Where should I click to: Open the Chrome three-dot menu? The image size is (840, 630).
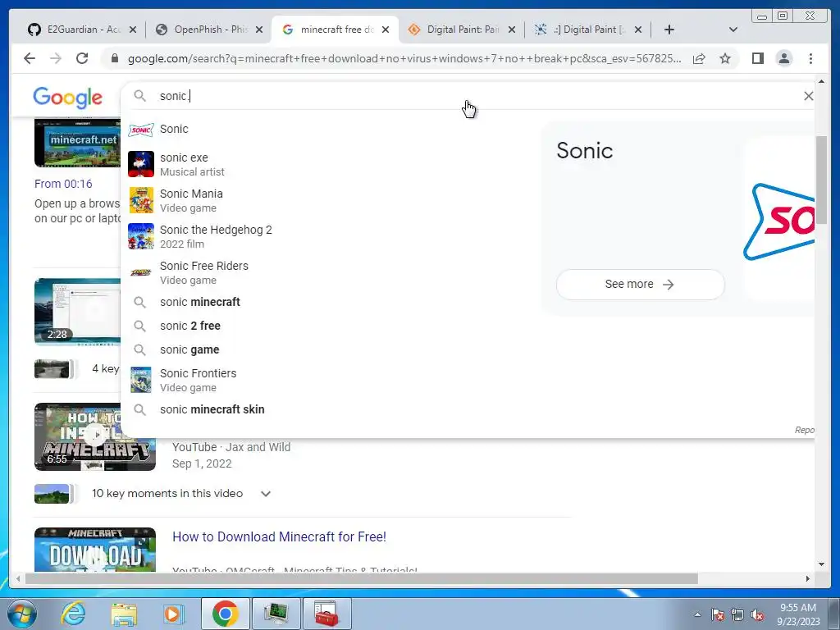[810, 58]
